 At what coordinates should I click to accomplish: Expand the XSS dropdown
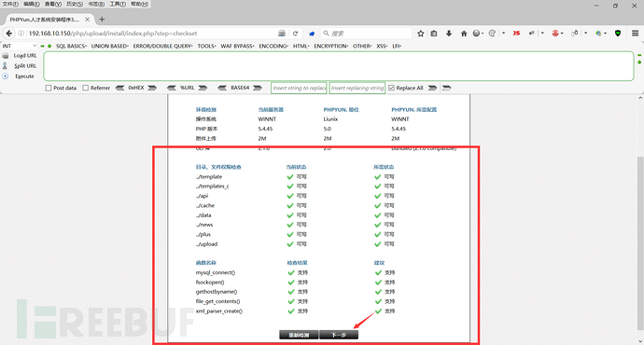point(382,46)
